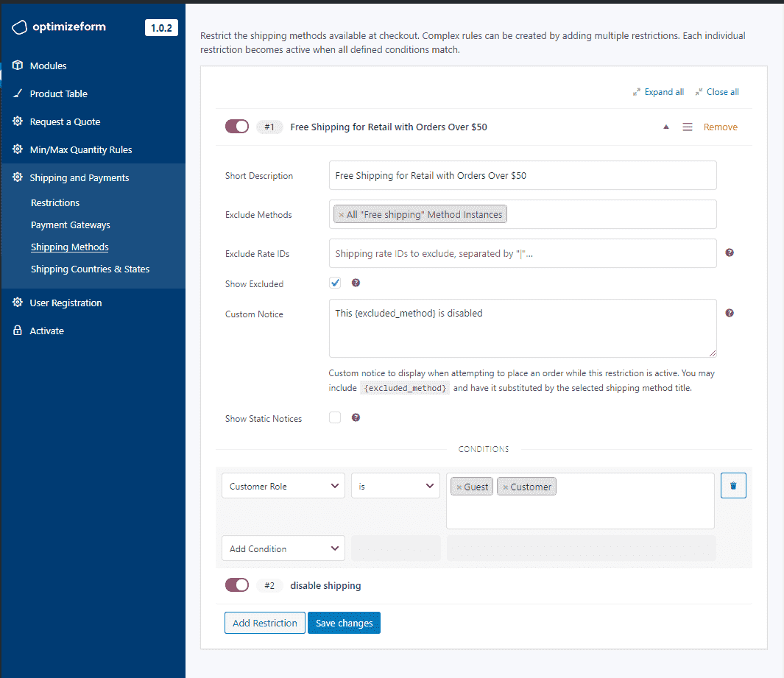Click Expand all link
This screenshot has height=678, width=784.
pos(664,92)
